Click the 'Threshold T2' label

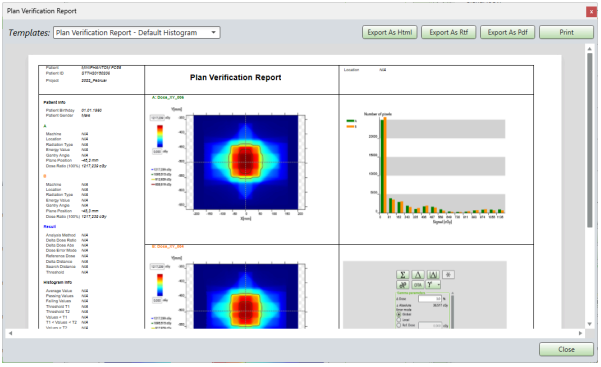(57, 311)
